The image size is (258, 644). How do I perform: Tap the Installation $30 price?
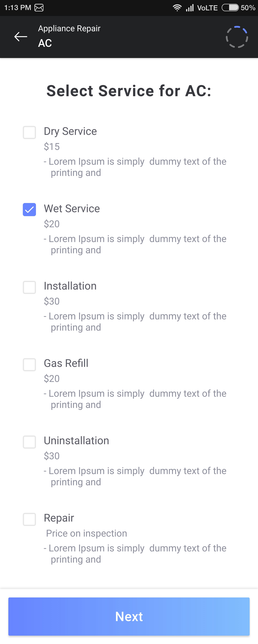[52, 301]
